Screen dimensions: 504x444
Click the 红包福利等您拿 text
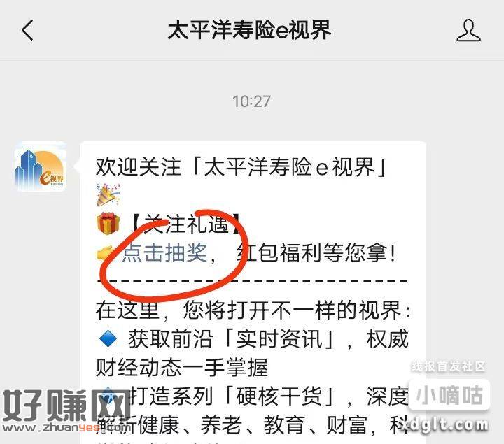[316, 252]
